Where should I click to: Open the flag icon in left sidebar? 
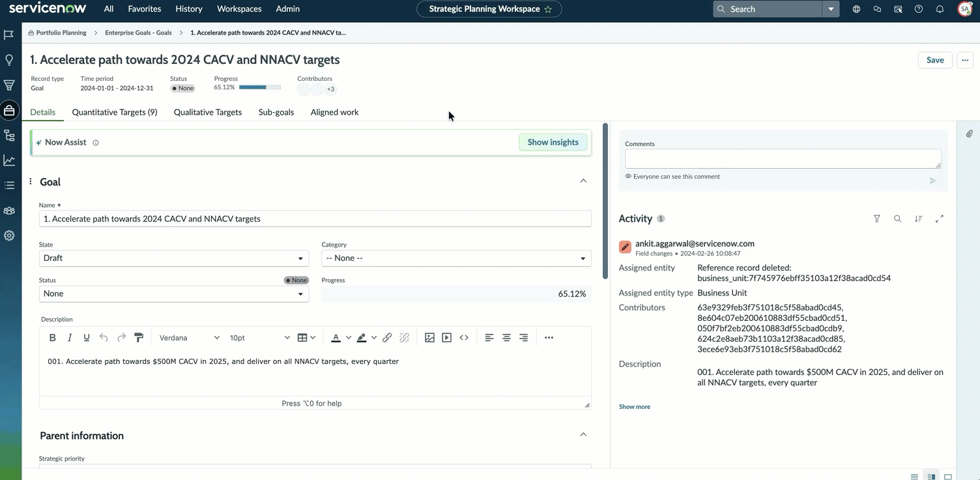(x=9, y=35)
